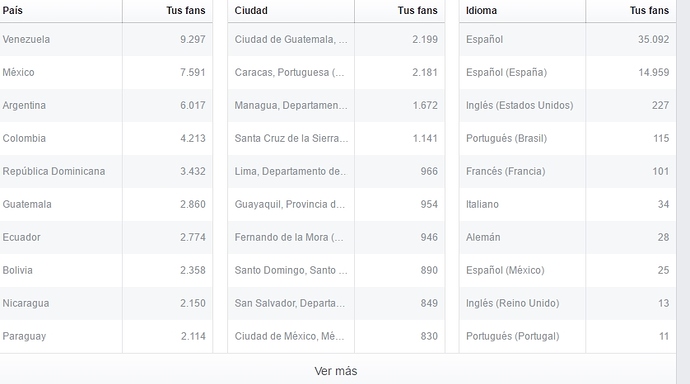Screen dimensions: 690x384
Task: Click the Ciudad de México city row
Action: pos(336,336)
